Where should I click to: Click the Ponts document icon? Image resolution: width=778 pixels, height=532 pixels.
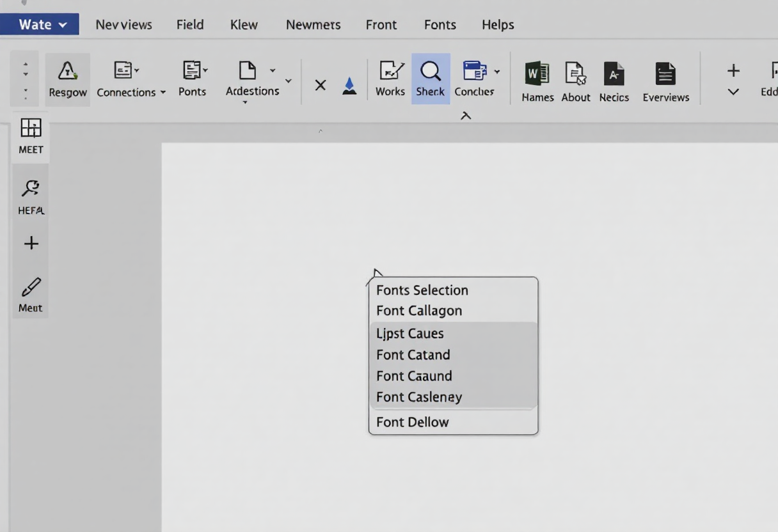click(x=192, y=70)
